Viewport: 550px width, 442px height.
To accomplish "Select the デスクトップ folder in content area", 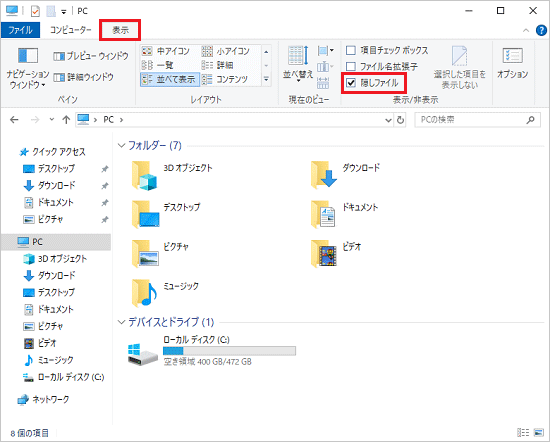I will pyautogui.click(x=167, y=215).
